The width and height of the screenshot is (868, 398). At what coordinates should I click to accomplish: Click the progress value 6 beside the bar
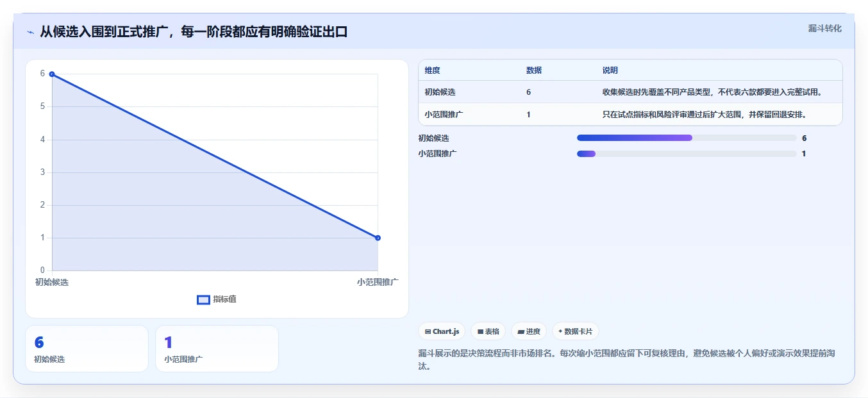coord(804,138)
